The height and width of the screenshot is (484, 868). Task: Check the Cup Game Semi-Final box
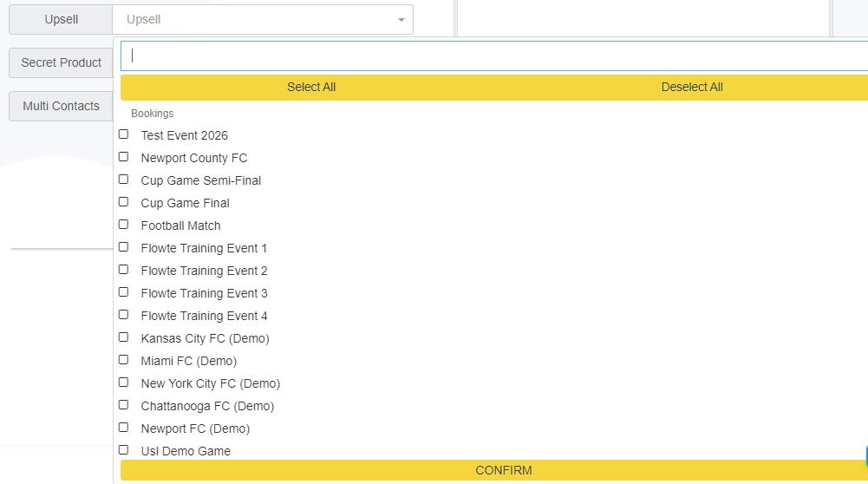[x=123, y=180]
